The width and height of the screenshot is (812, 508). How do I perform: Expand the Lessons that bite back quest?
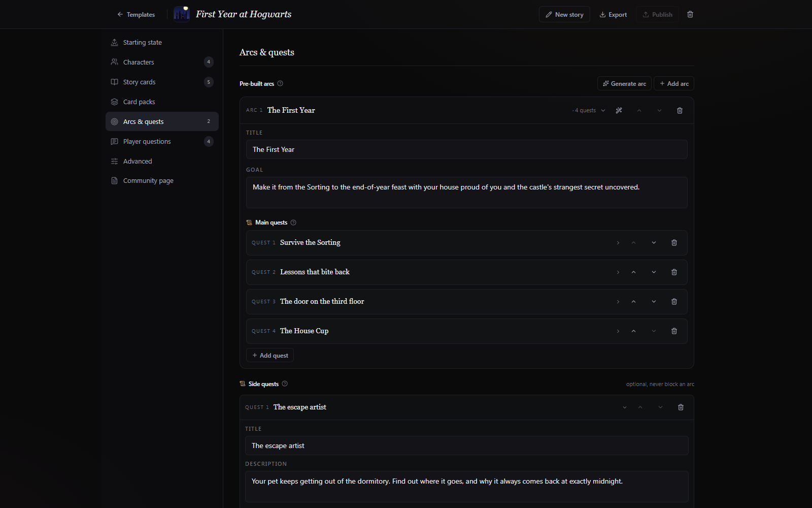(x=618, y=272)
